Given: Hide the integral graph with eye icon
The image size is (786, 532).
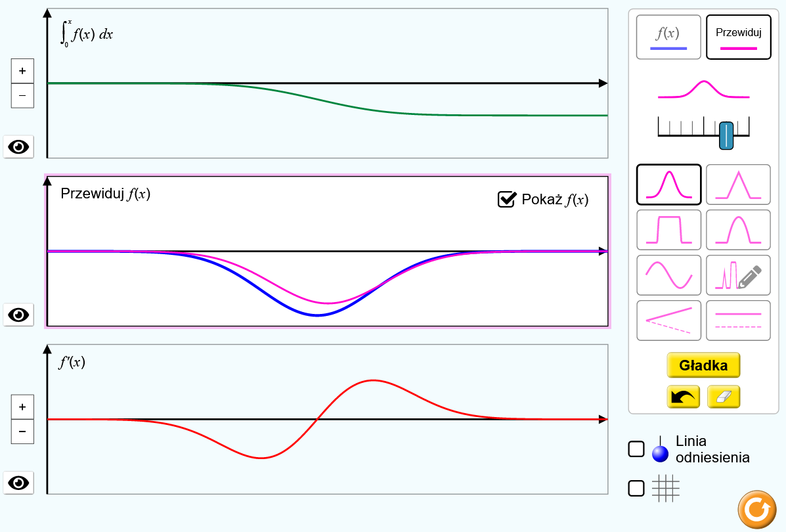Looking at the screenshot, I should [18, 146].
